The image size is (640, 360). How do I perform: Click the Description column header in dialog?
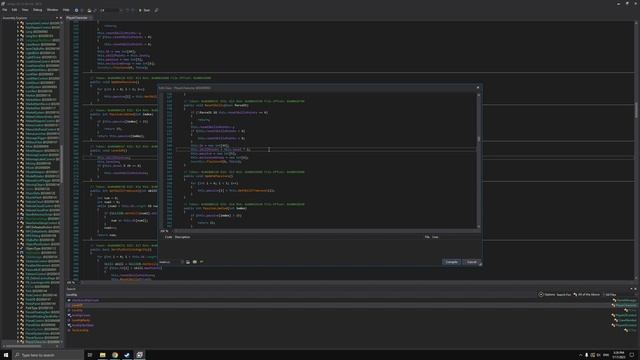tap(183, 237)
